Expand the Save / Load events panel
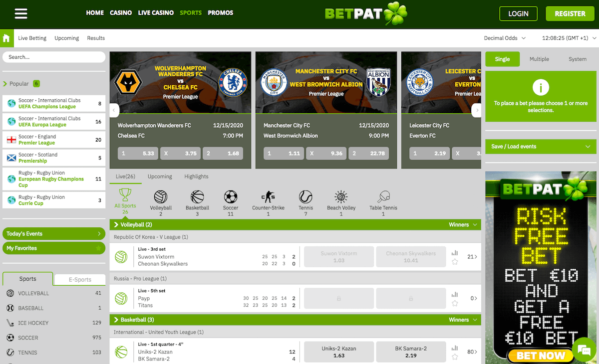This screenshot has height=364, width=599. click(541, 147)
